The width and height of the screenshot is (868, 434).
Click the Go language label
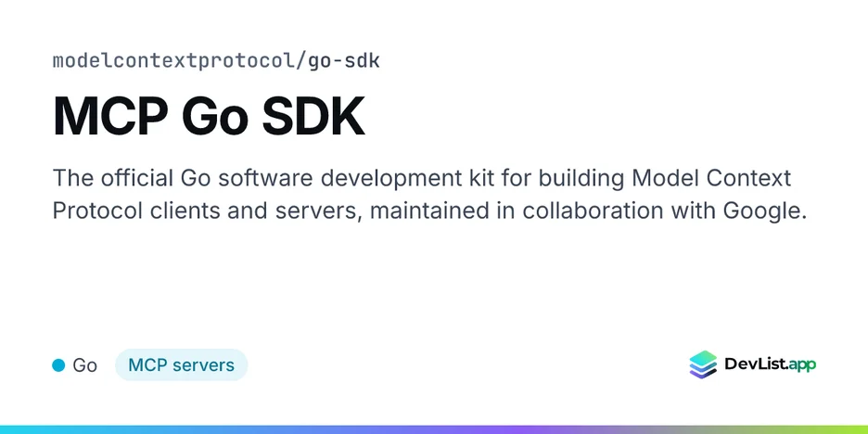pos(84,365)
